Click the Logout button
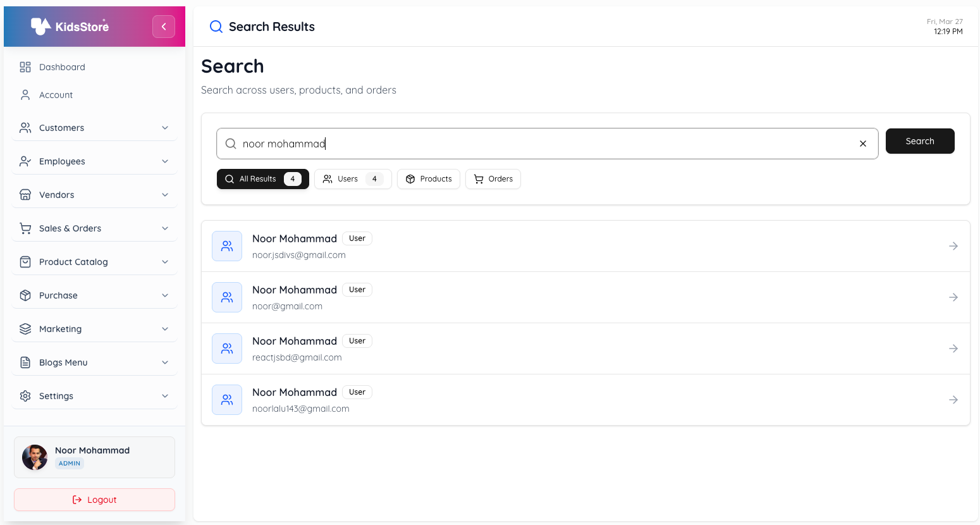 [x=94, y=499]
